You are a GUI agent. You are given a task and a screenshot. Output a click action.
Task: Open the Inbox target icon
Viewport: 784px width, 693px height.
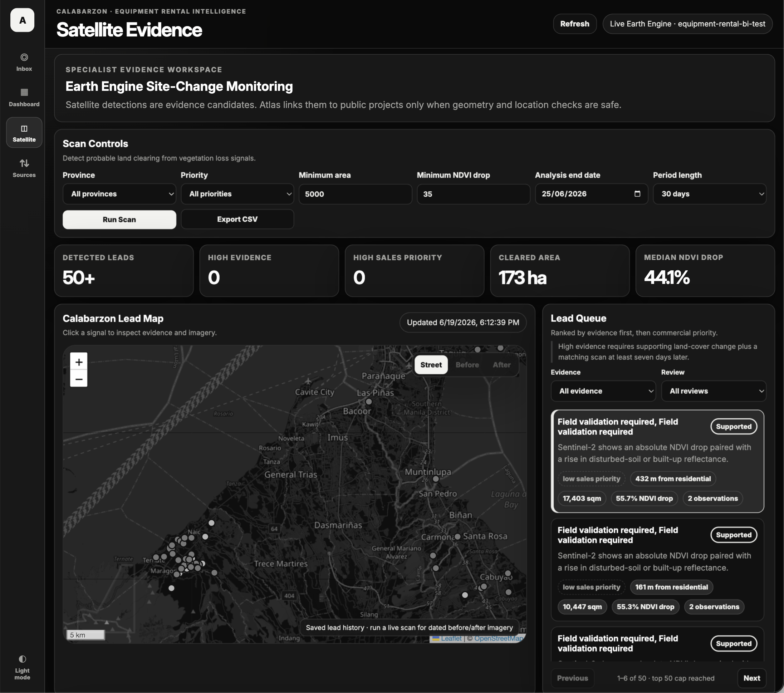pos(24,57)
